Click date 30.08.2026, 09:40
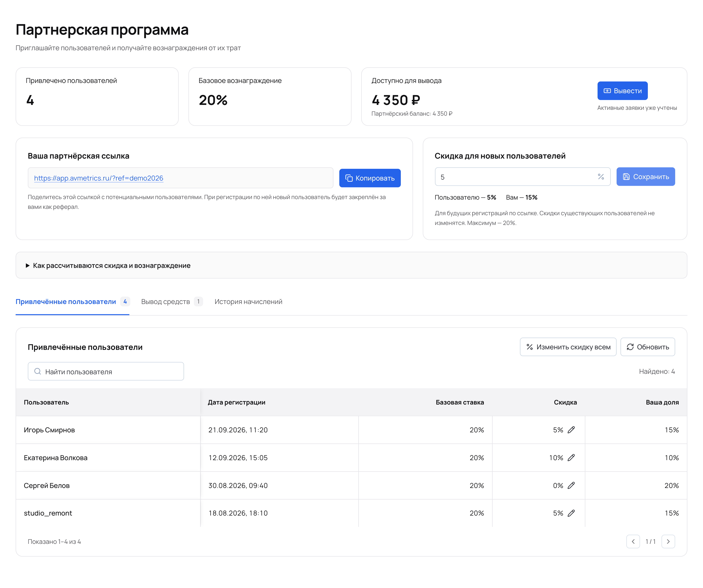This screenshot has height=588, width=703. [238, 486]
